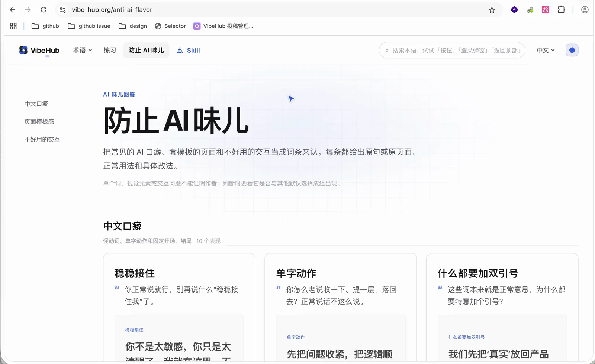The height and width of the screenshot is (364, 595).
Task: Click the small 什么都要加双引号 tag in example
Action: [466, 337]
